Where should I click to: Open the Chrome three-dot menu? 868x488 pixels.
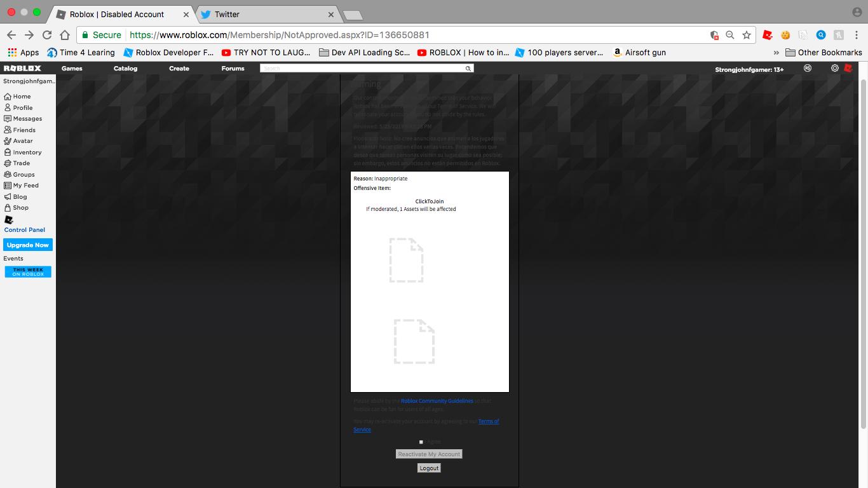857,35
